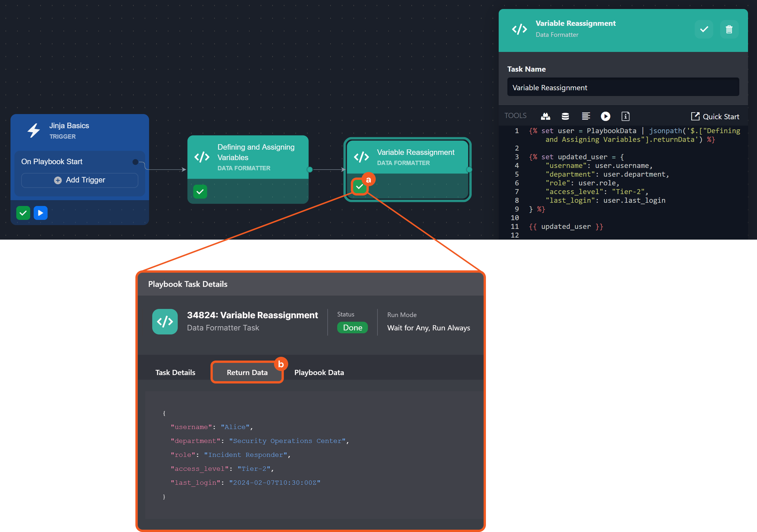Click green check on Defining and Assigning Variables
This screenshot has height=532, width=757.
coord(200,192)
